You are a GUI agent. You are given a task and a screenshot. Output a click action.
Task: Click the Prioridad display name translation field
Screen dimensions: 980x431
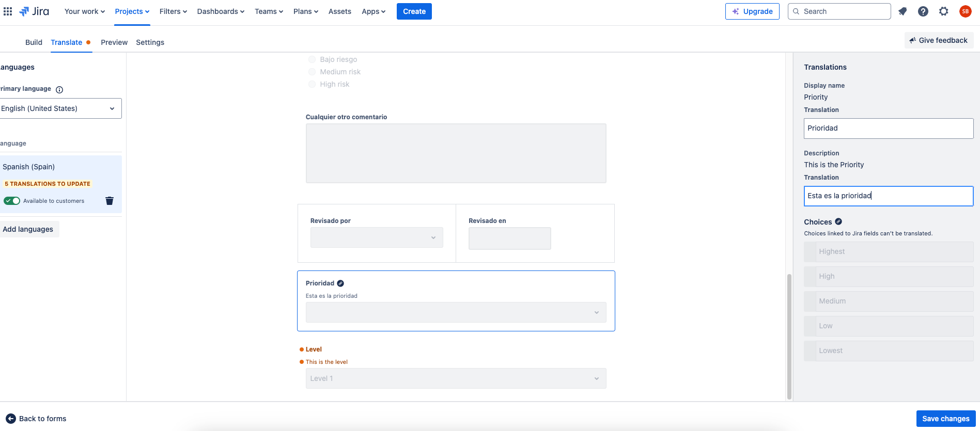[888, 129]
